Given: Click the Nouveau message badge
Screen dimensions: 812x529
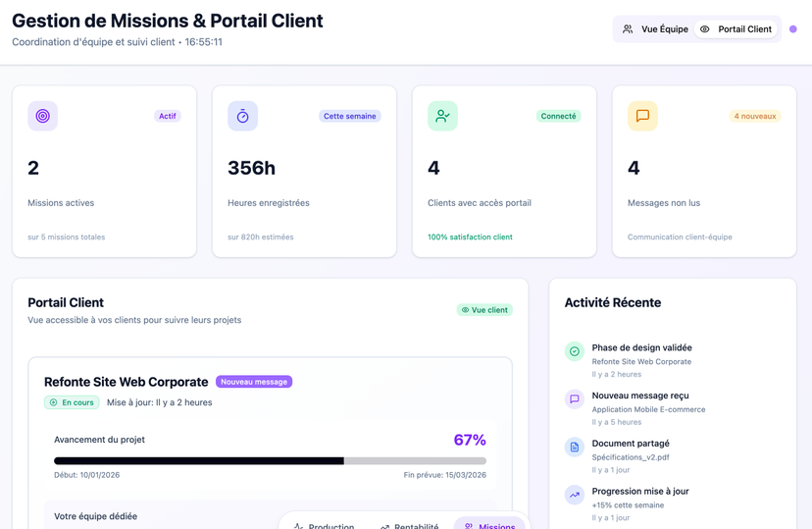Looking at the screenshot, I should coord(254,382).
